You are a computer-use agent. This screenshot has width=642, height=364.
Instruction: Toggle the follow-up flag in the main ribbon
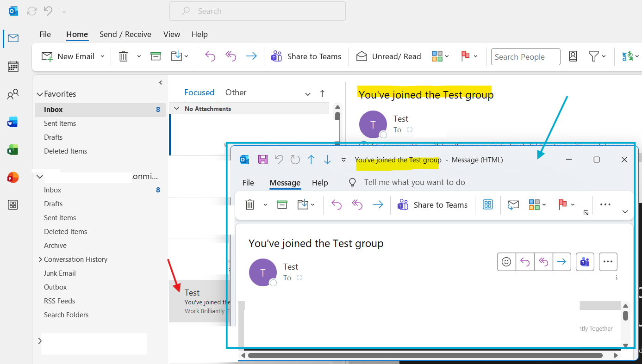click(x=466, y=56)
